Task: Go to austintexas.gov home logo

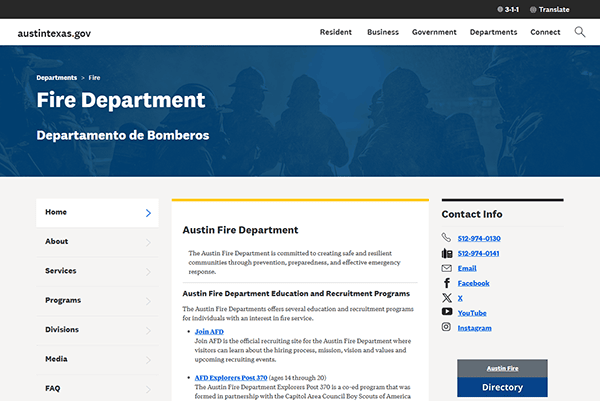Action: coord(54,33)
